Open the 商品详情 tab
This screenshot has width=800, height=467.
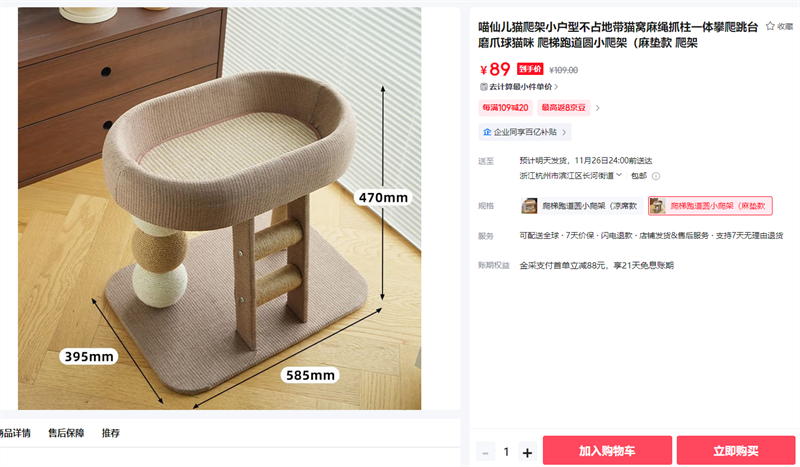coord(15,433)
